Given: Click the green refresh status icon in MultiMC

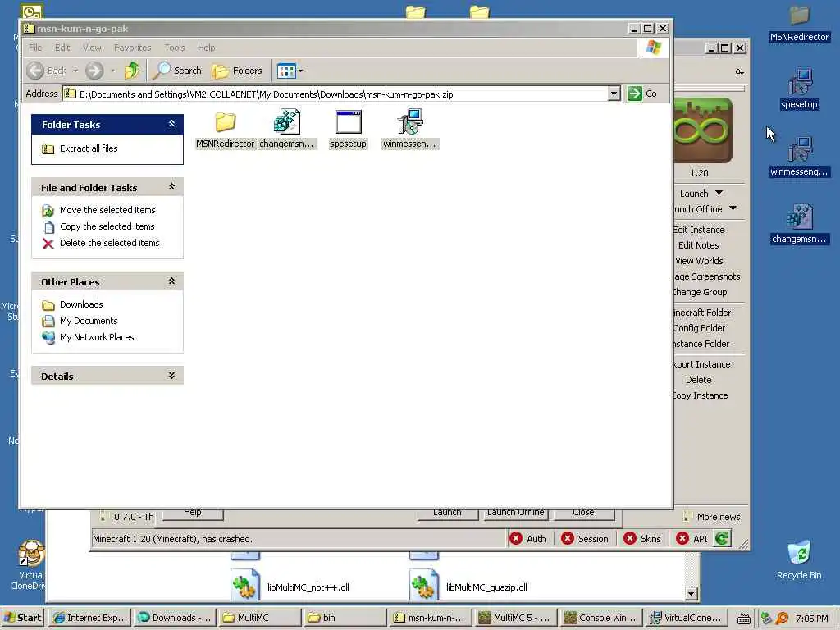Looking at the screenshot, I should click(x=722, y=539).
